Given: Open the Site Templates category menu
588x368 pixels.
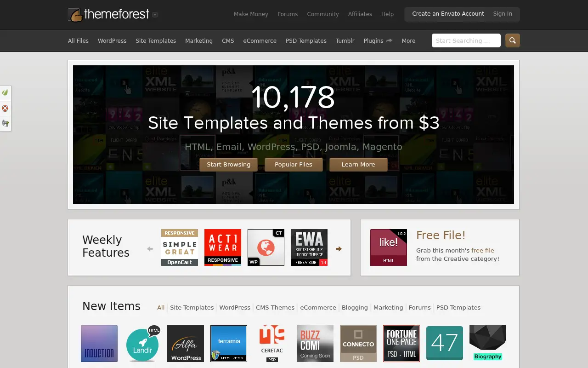Looking at the screenshot, I should click(x=156, y=40).
